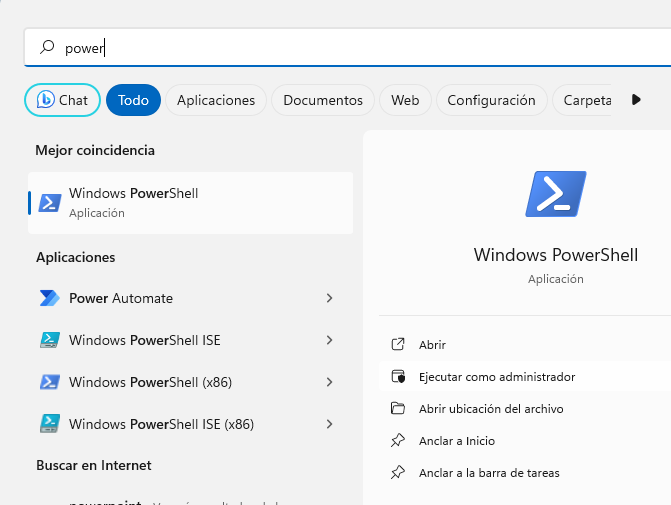Click the pin icon for Anclar a Inicio
The height and width of the screenshot is (505, 671).
pos(398,440)
